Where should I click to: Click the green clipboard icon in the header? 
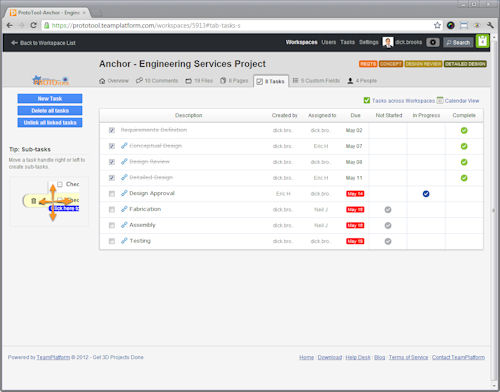pos(482,41)
